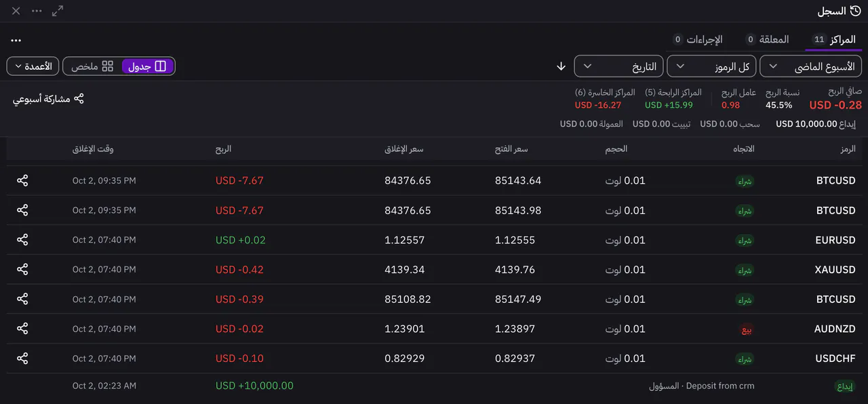Click the EURUSD symbol cell
This screenshot has height=404, width=868.
[835, 240]
